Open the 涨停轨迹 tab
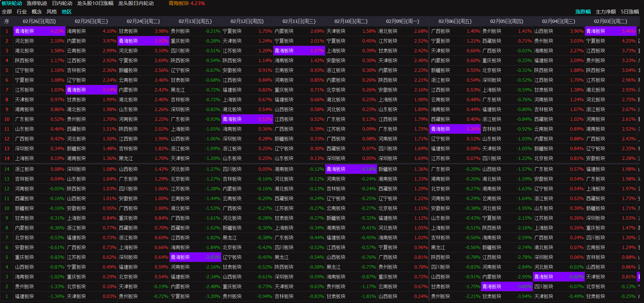The image size is (644, 303). pyautogui.click(x=37, y=3)
